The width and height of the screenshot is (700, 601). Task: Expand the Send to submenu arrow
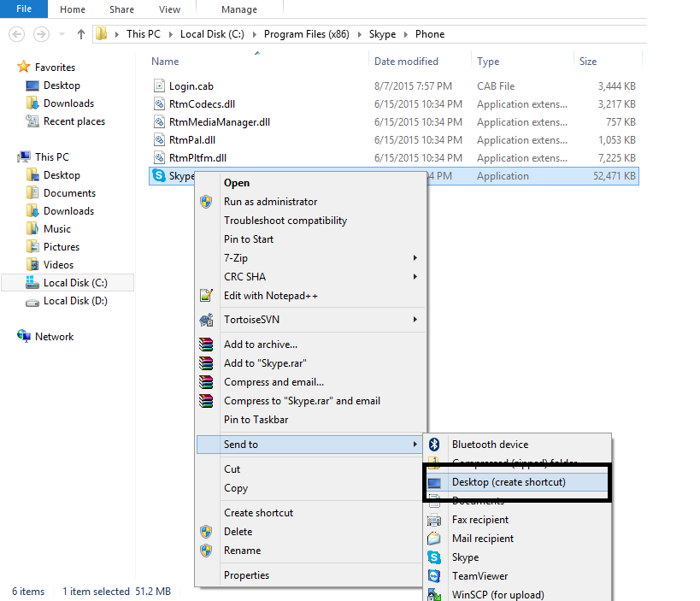click(x=415, y=445)
